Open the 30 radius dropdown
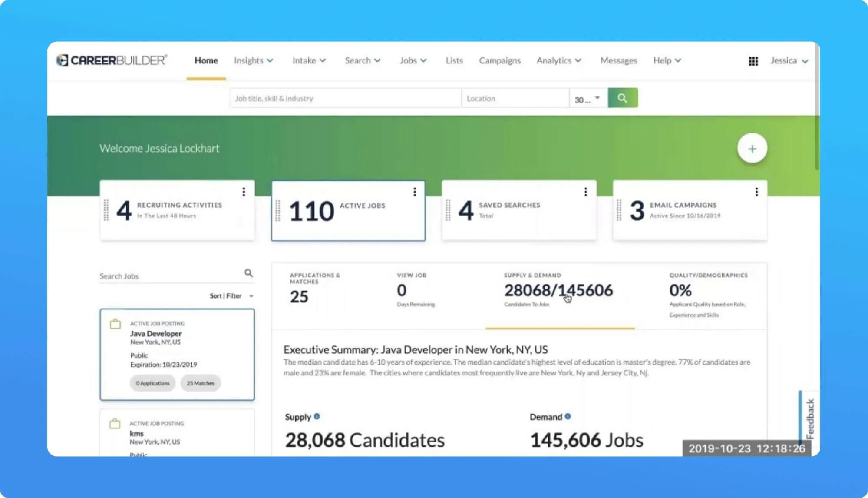Screen dimensions: 868x498 (588, 99)
